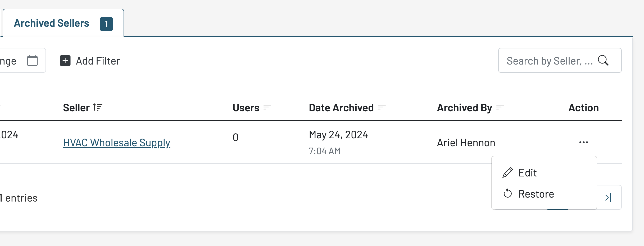The width and height of the screenshot is (644, 246).
Task: Choose Restore from the action menu
Action: (x=536, y=194)
